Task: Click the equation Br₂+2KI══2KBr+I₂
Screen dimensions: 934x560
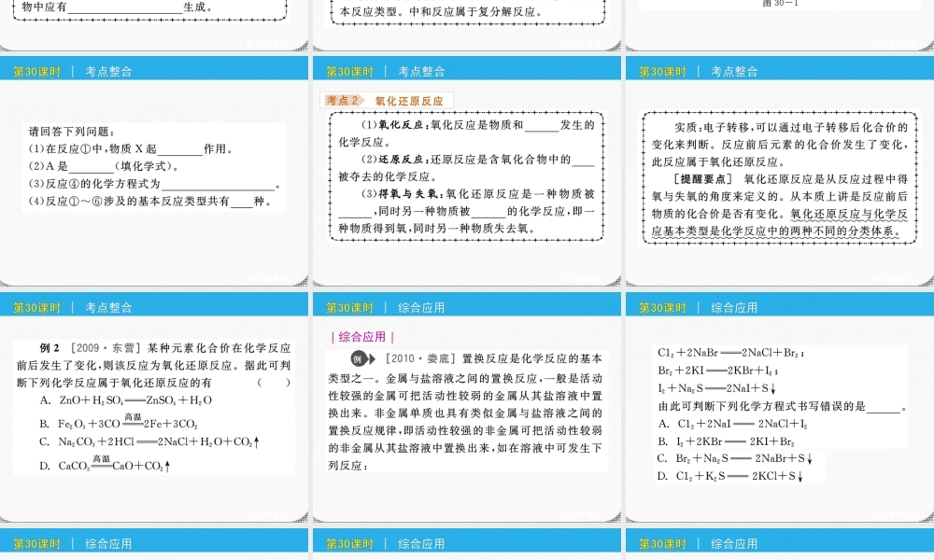Action: tap(717, 371)
